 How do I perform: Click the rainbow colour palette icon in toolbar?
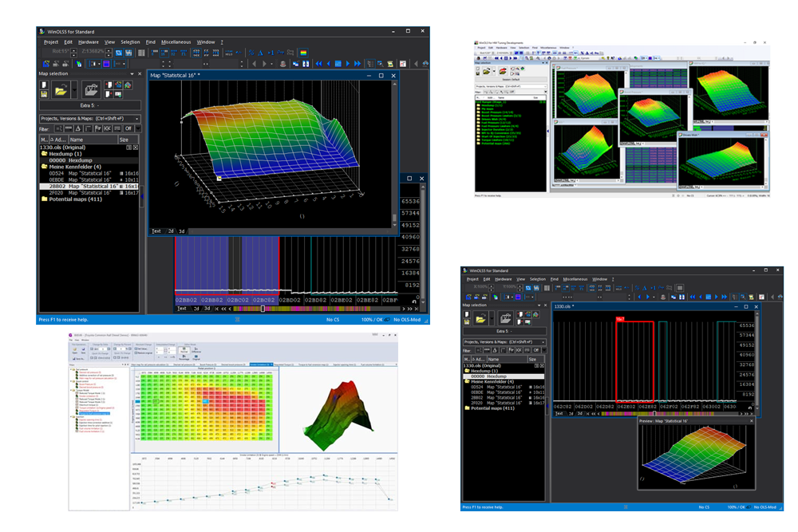click(x=303, y=53)
